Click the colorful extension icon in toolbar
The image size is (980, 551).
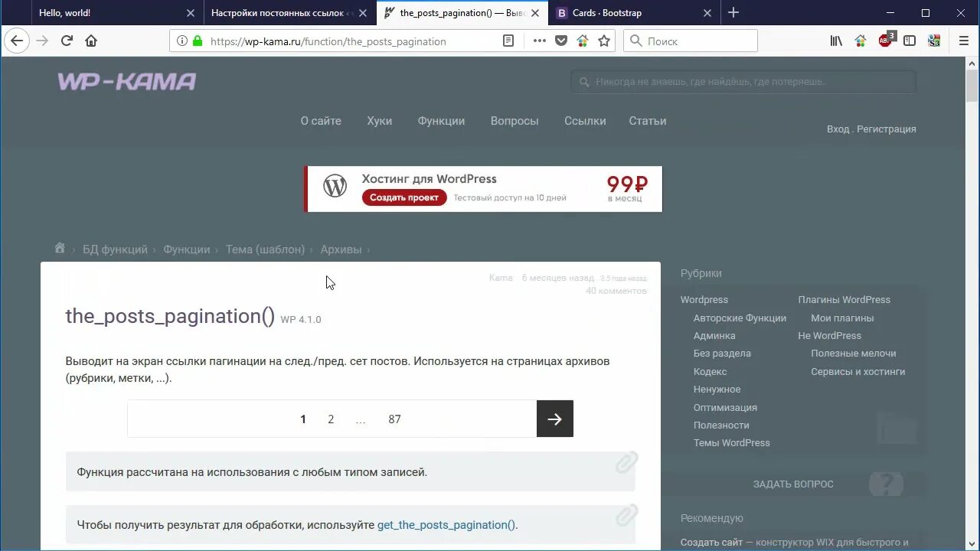(934, 41)
